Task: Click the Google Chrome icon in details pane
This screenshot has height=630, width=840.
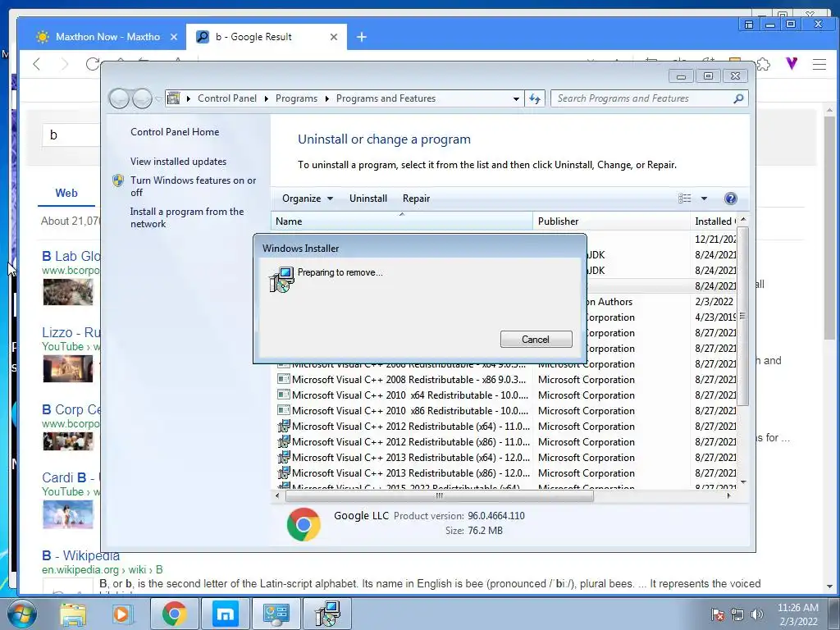Action: pos(304,524)
